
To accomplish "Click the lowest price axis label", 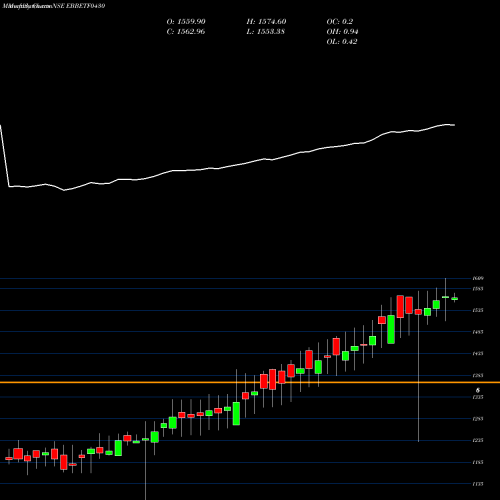I will pos(478,484).
